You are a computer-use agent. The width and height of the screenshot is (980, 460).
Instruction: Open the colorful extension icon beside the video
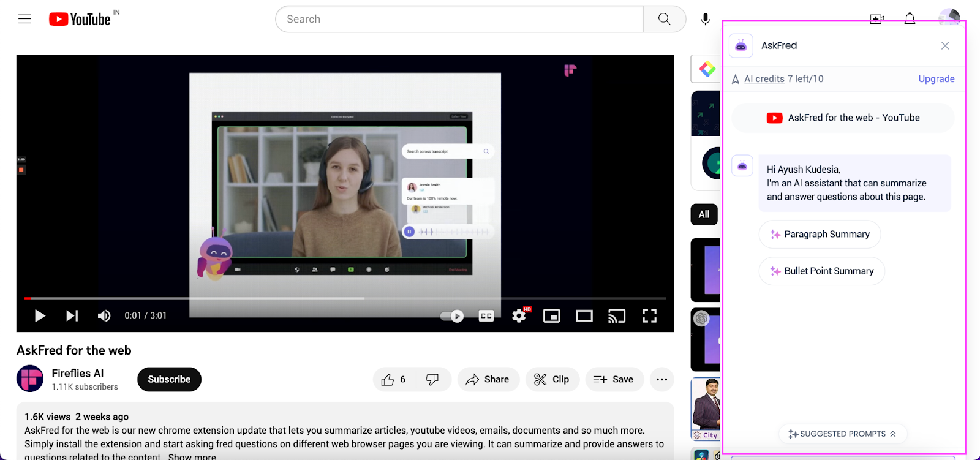[707, 69]
